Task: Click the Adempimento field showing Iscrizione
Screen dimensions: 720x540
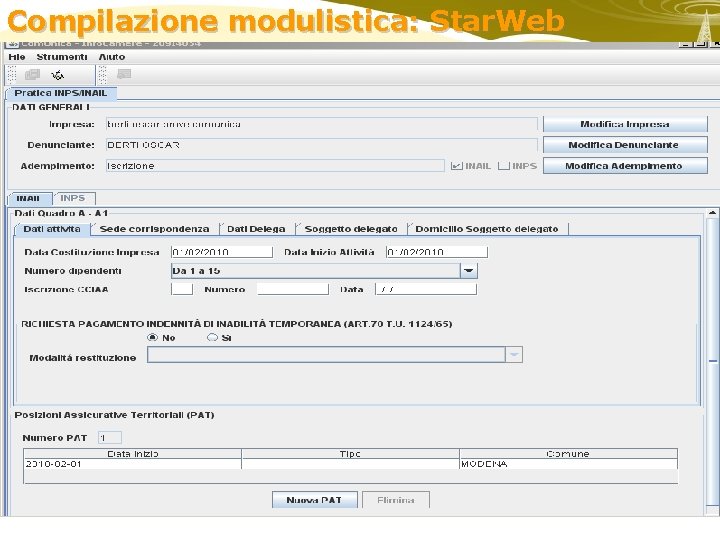Action: [275, 166]
